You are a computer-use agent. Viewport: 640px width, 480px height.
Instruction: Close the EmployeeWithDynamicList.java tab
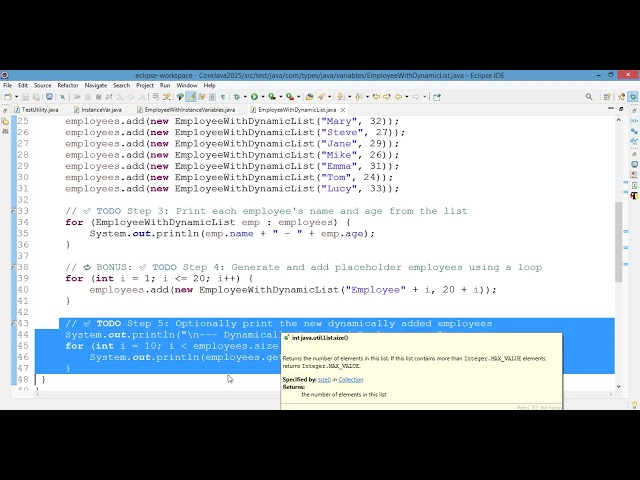point(343,110)
